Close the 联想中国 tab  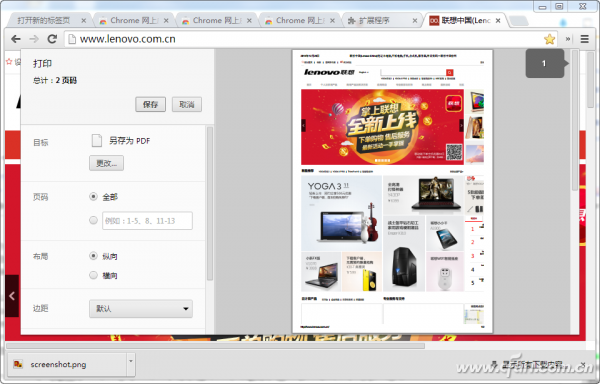click(498, 21)
